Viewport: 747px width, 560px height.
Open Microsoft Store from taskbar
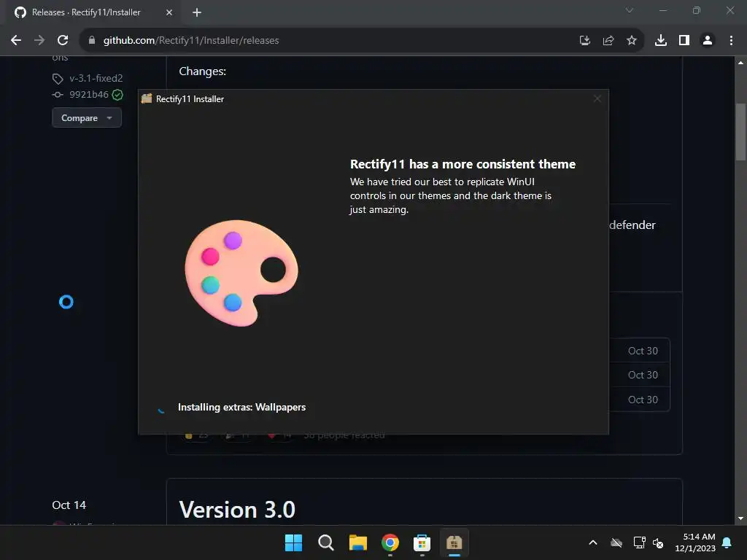tap(422, 542)
